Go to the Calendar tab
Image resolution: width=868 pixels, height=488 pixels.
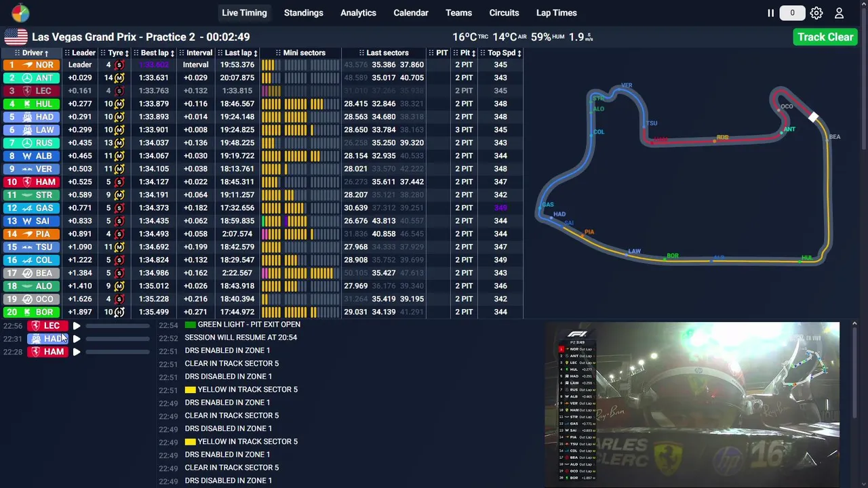[411, 13]
